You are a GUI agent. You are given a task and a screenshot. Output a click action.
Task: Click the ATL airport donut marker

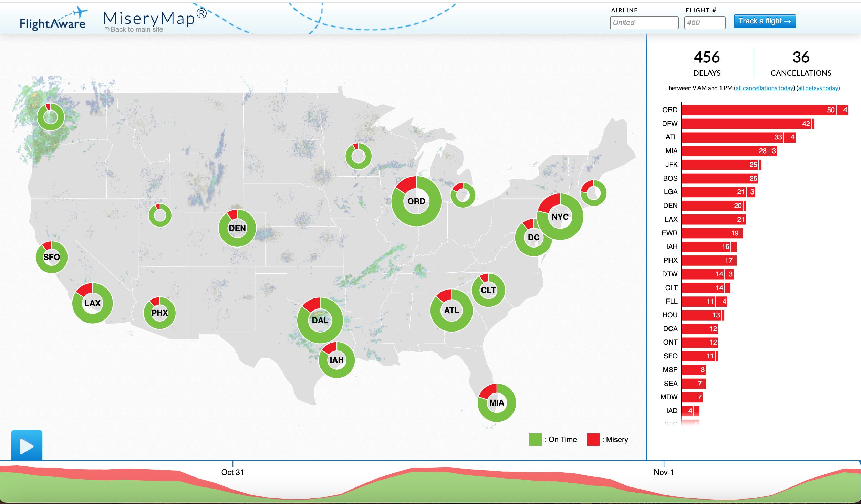pyautogui.click(x=451, y=310)
